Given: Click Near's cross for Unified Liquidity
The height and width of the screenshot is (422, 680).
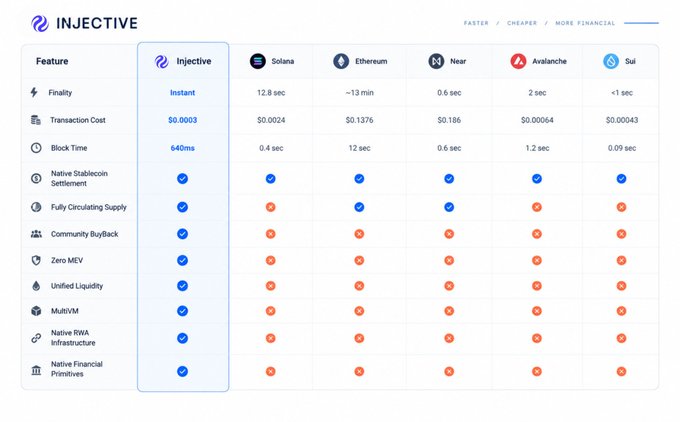Looking at the screenshot, I should pos(449,286).
